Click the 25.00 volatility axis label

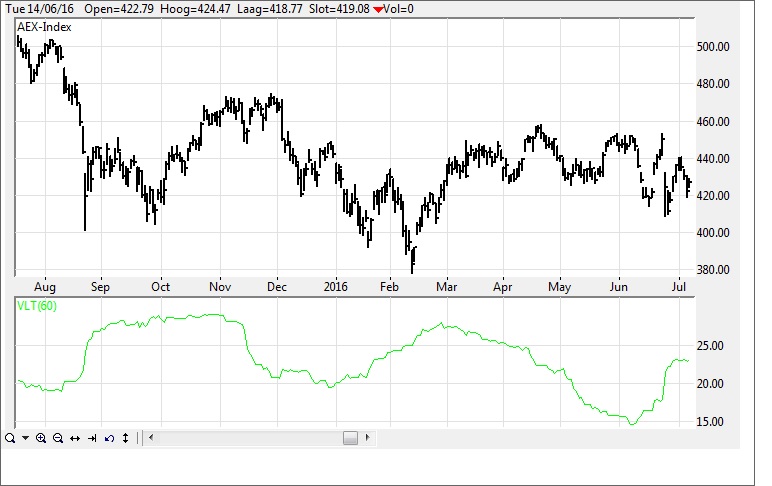coord(711,346)
